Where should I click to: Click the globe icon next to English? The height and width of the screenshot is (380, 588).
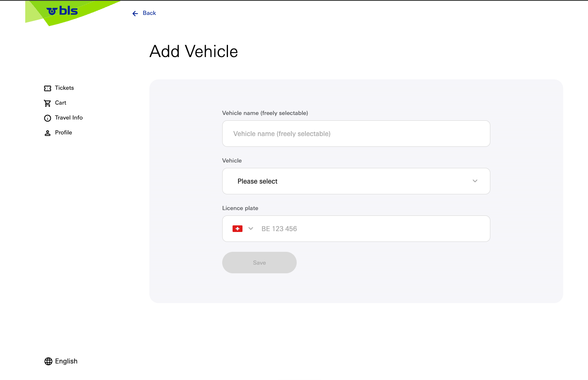[48, 361]
